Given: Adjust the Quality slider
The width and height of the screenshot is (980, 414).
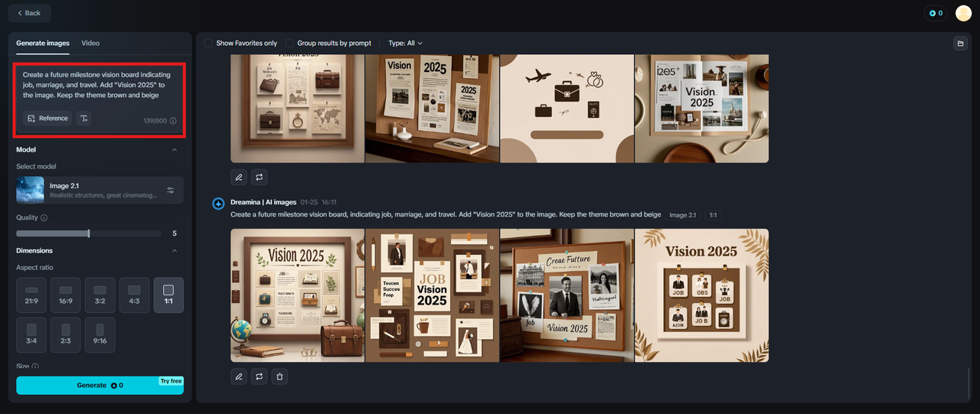Looking at the screenshot, I should [88, 233].
